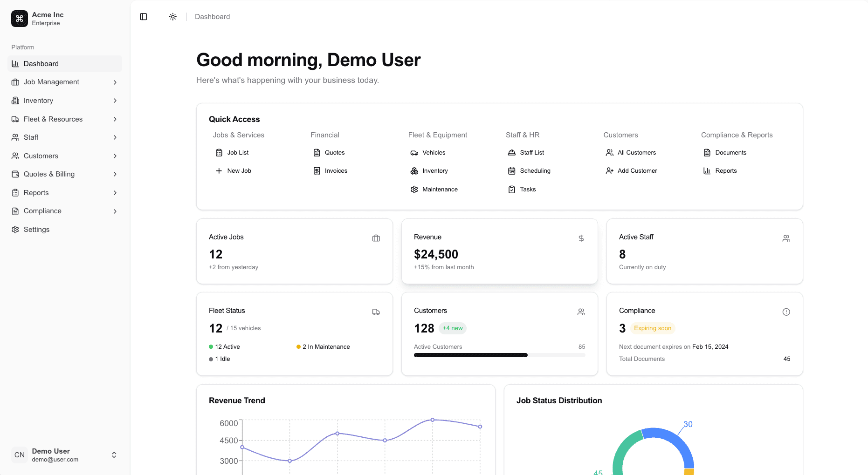Click the Scheduling calendar icon
This screenshot has height=475, width=868.
tap(512, 171)
